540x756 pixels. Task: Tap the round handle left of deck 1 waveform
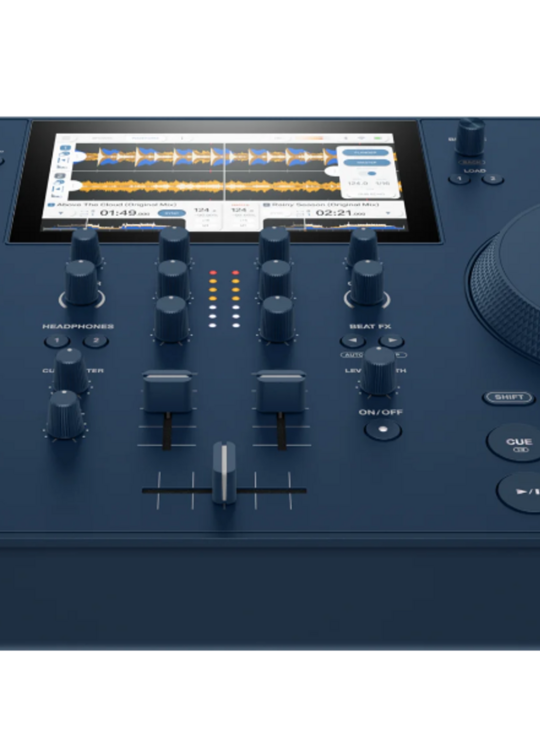pos(79,156)
